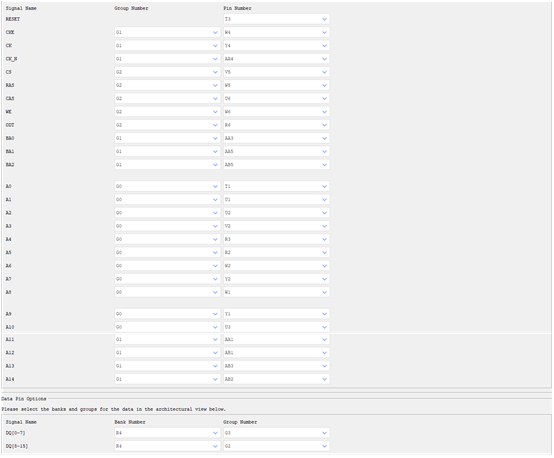
Task: Open the A7 Group Number dropdown
Action: (x=167, y=280)
